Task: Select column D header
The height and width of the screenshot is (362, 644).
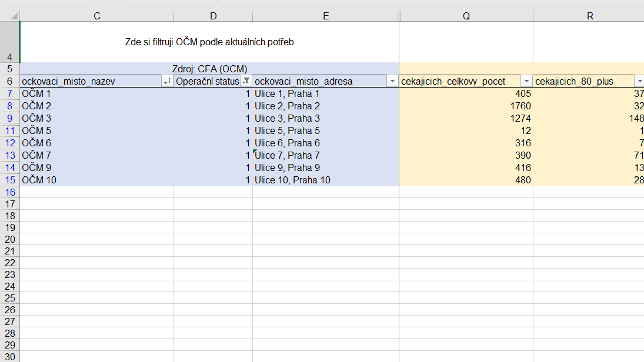Action: click(213, 16)
